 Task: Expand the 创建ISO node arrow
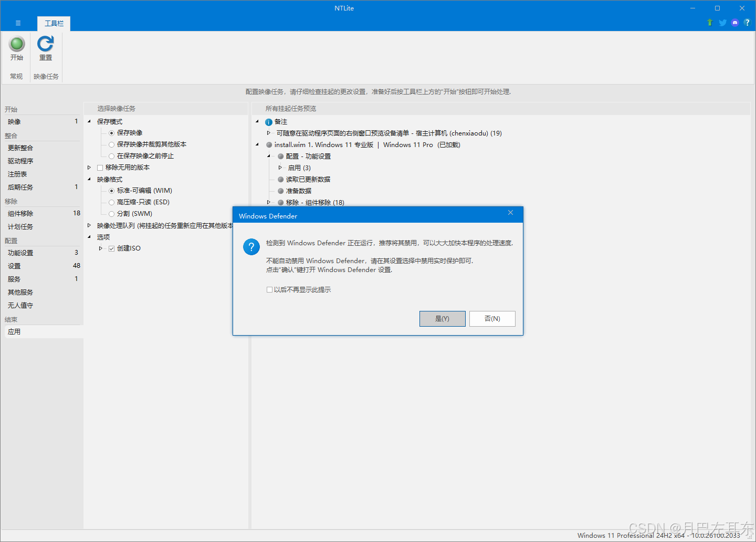[101, 248]
